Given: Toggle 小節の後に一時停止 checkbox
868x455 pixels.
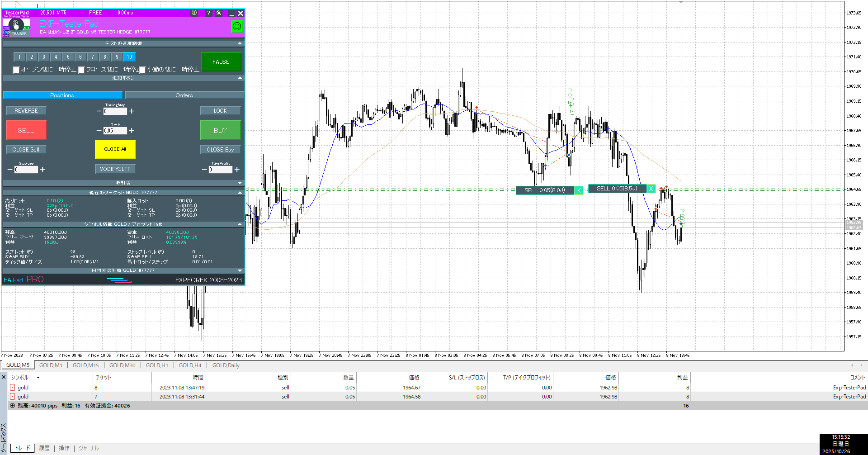Looking at the screenshot, I should pyautogui.click(x=142, y=70).
